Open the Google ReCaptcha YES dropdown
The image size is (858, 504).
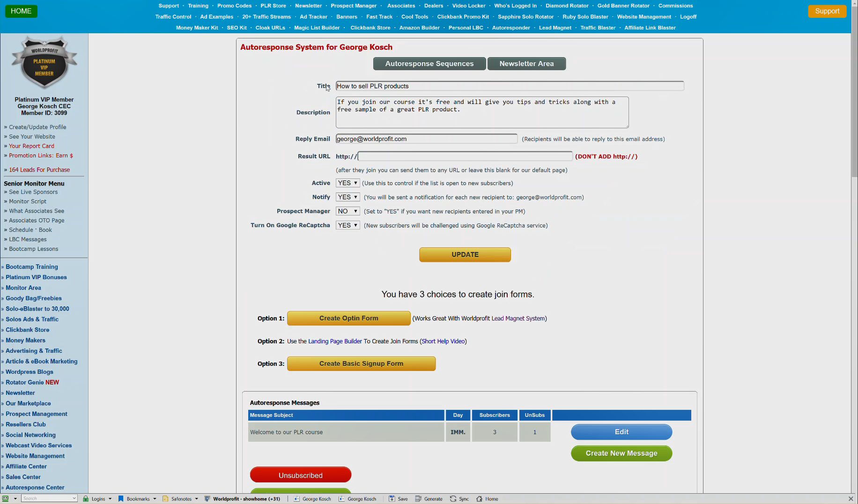[x=348, y=225]
